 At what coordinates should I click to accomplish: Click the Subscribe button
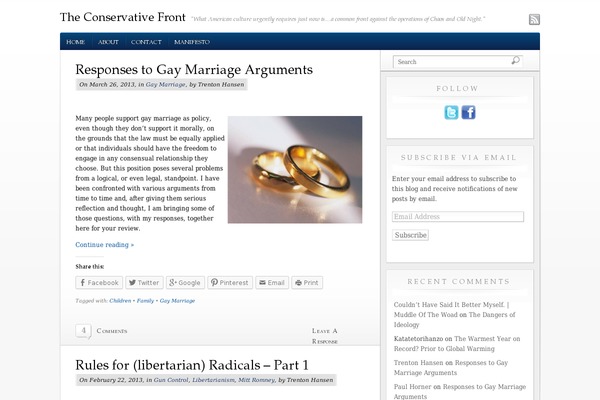[410, 235]
